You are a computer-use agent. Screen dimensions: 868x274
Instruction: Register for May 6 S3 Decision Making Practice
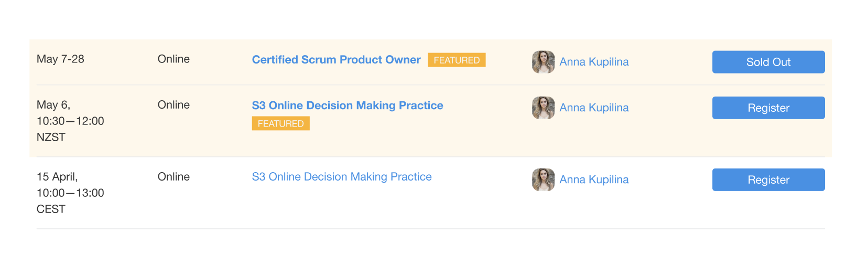coord(768,108)
